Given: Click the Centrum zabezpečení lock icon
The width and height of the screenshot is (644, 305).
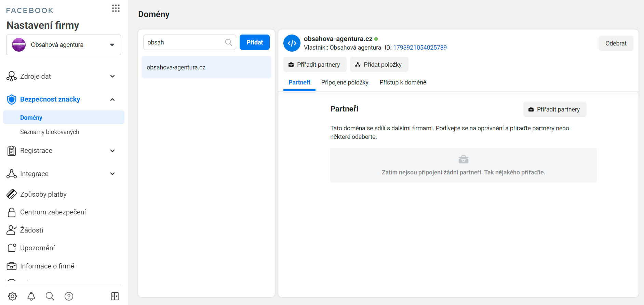Looking at the screenshot, I should coord(12,212).
